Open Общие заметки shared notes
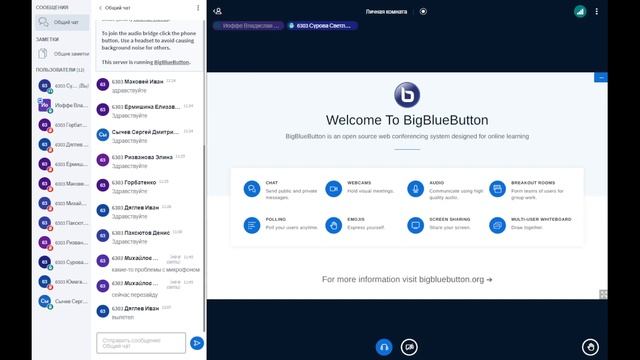 pyautogui.click(x=62, y=53)
